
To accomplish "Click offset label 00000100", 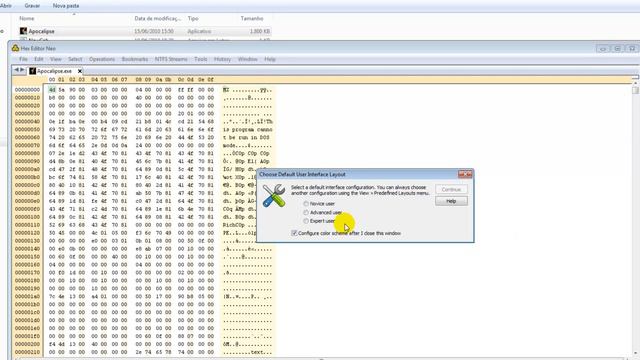I will [27, 217].
